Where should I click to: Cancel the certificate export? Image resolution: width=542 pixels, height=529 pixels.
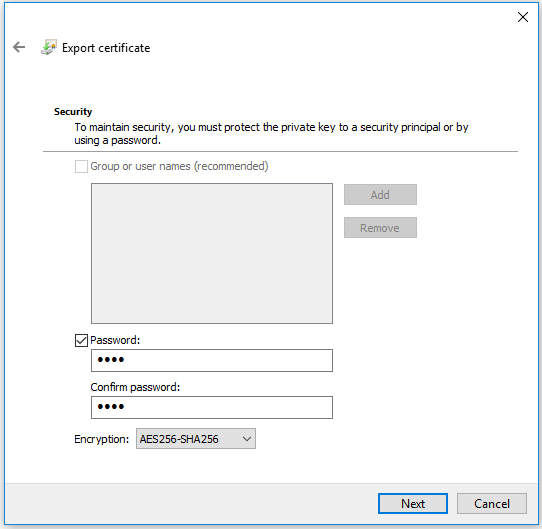[492, 503]
